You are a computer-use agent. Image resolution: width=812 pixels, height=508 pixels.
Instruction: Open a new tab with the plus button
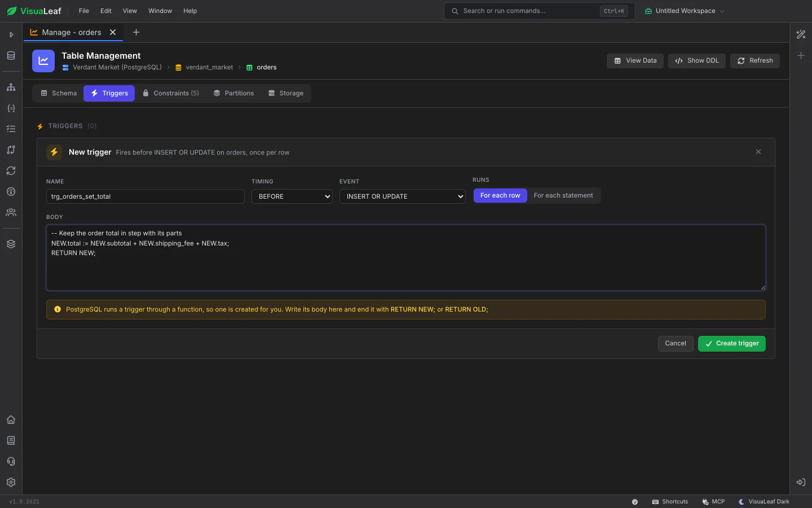pyautogui.click(x=136, y=33)
